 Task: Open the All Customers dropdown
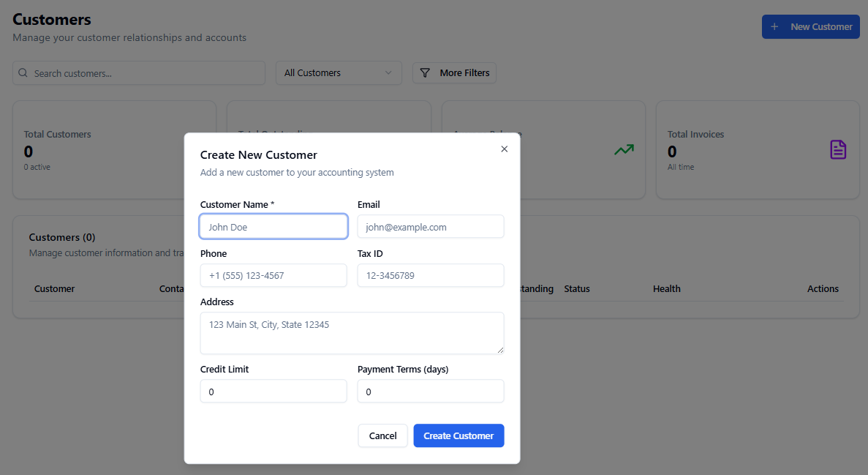tap(338, 73)
